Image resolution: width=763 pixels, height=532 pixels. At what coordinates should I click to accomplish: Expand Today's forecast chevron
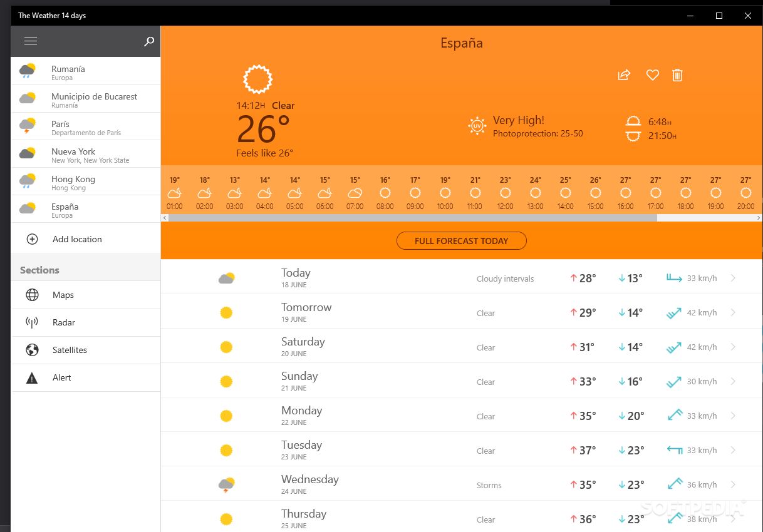pos(733,278)
